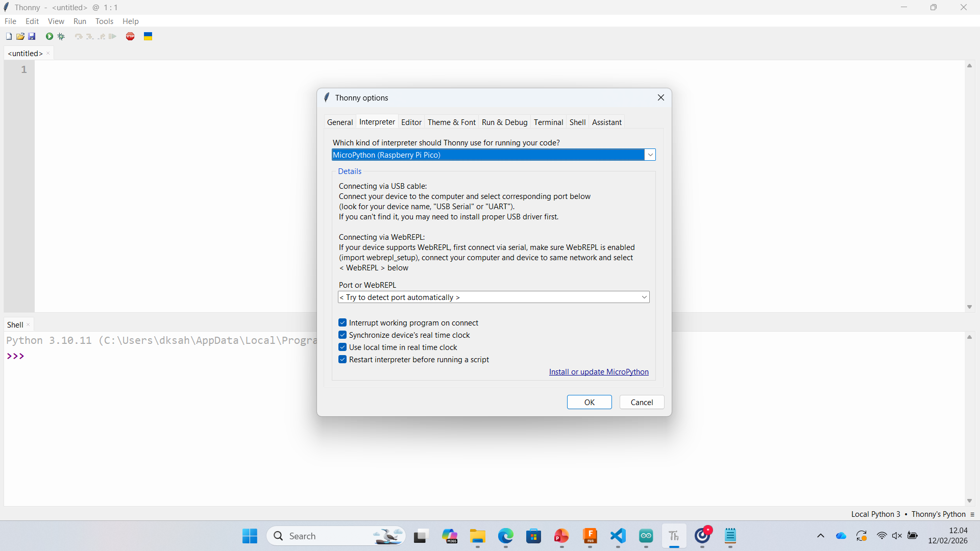The image size is (980, 551).
Task: Switch to the Theme & Font tab
Action: 451,122
